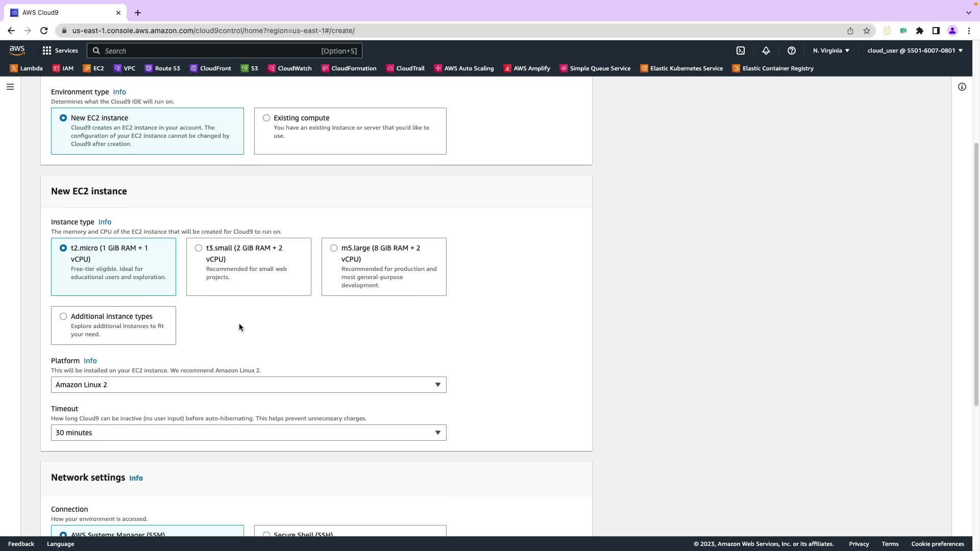Open the AWS CloudShell icon
The height and width of the screenshot is (551, 980).
(741, 51)
